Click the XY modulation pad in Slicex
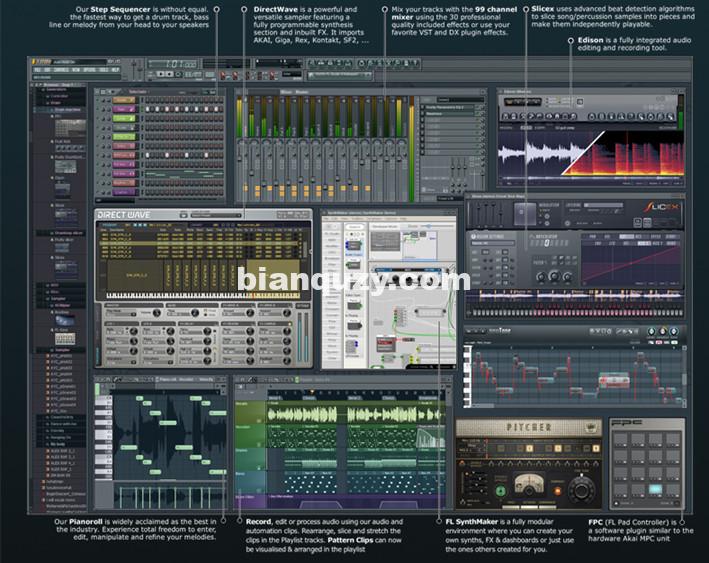 [x=525, y=212]
